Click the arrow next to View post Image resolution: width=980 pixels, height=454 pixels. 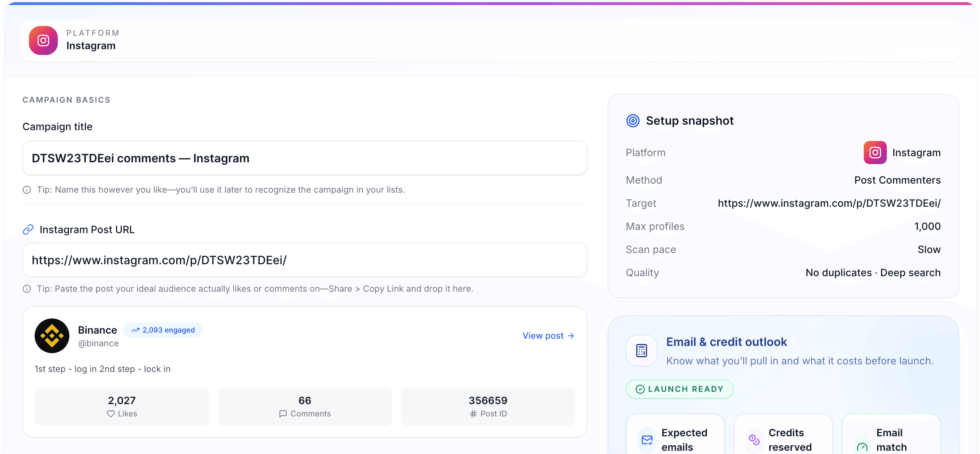click(x=571, y=336)
